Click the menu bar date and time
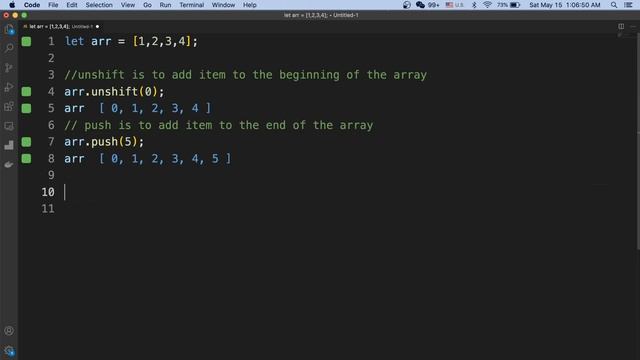This screenshot has height=360, width=640. tap(564, 5)
